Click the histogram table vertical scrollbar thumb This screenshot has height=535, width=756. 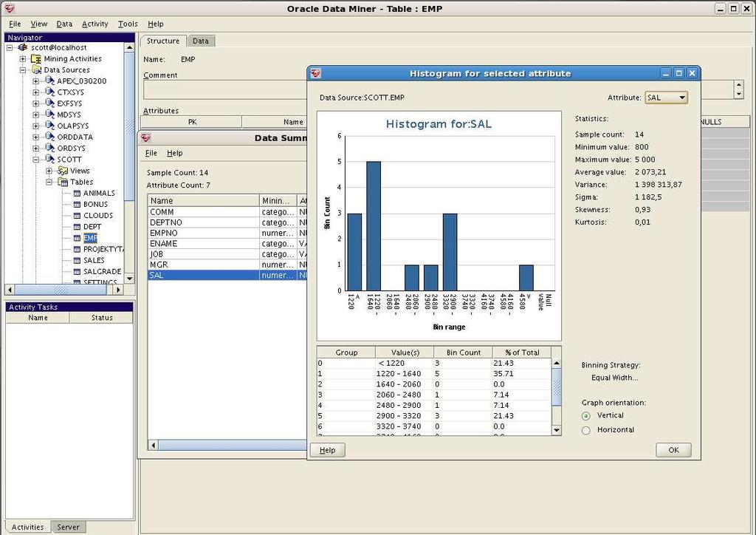tap(557, 387)
